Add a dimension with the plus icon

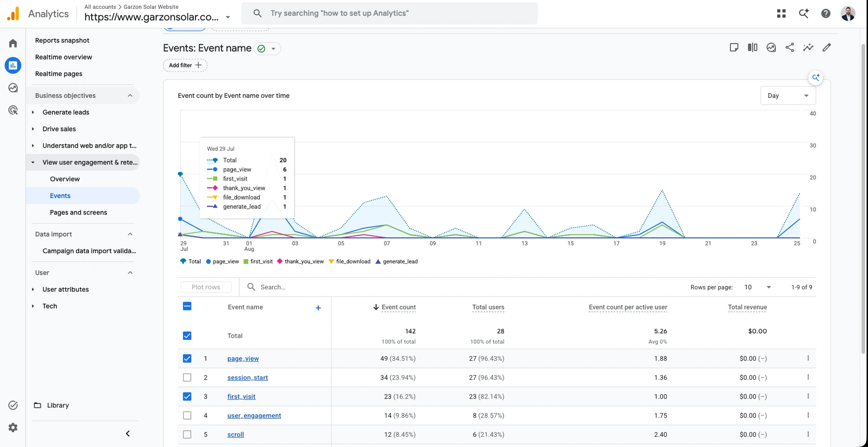click(318, 308)
